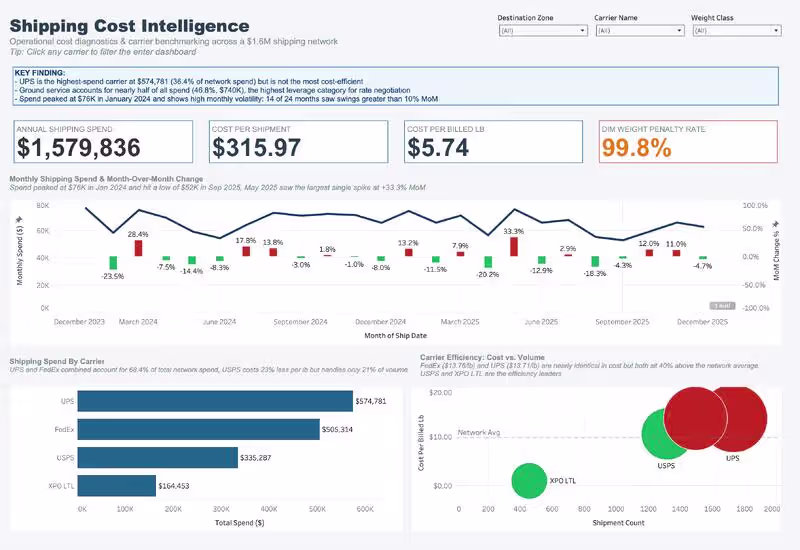
Task: Open the Destination Zone filter dropdown
Action: tap(543, 31)
